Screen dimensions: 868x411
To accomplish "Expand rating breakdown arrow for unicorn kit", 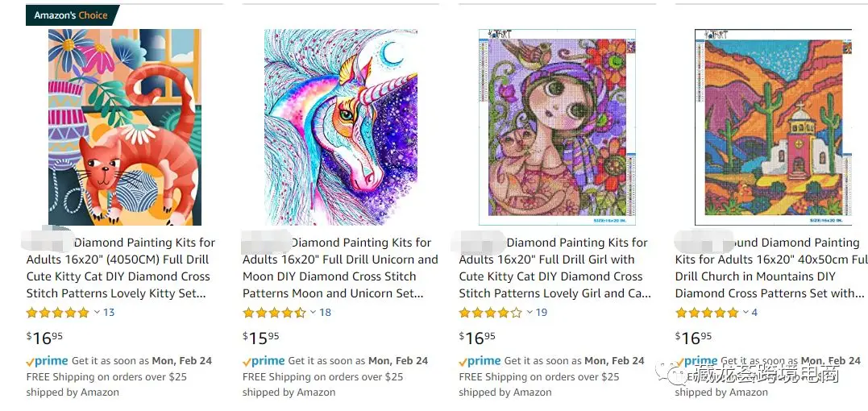I will pyautogui.click(x=314, y=312).
